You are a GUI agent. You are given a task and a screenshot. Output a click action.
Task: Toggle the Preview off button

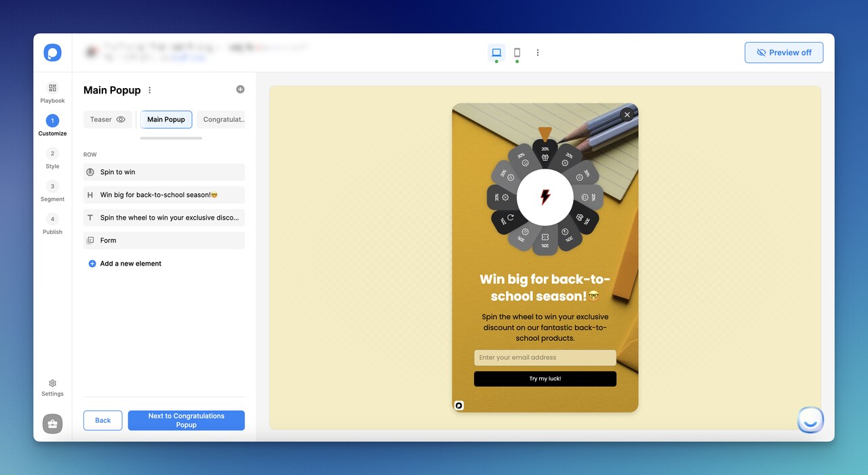tap(784, 52)
